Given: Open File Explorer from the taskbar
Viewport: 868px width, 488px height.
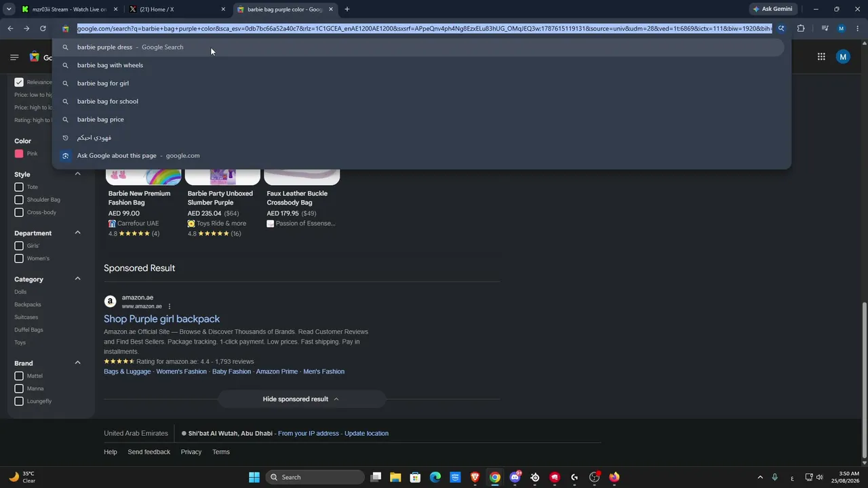Looking at the screenshot, I should (x=395, y=477).
